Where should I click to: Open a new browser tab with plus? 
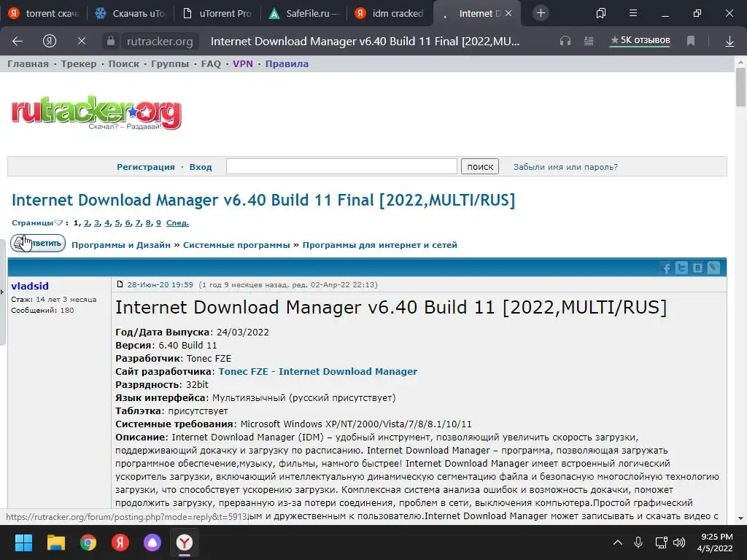541,13
